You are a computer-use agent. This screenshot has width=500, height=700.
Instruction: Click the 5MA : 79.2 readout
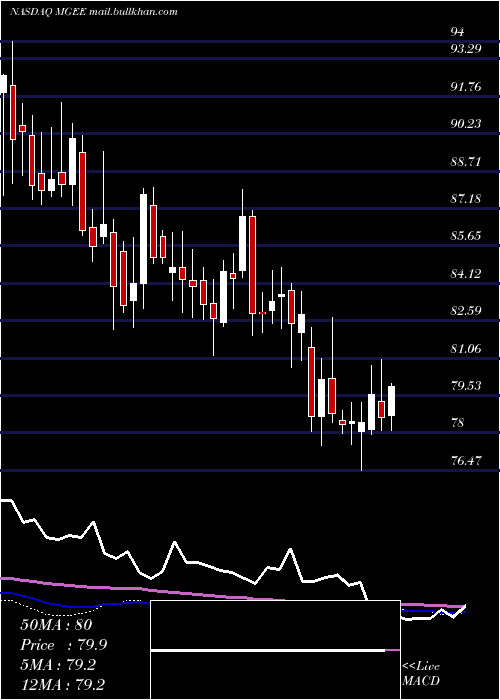click(x=58, y=665)
